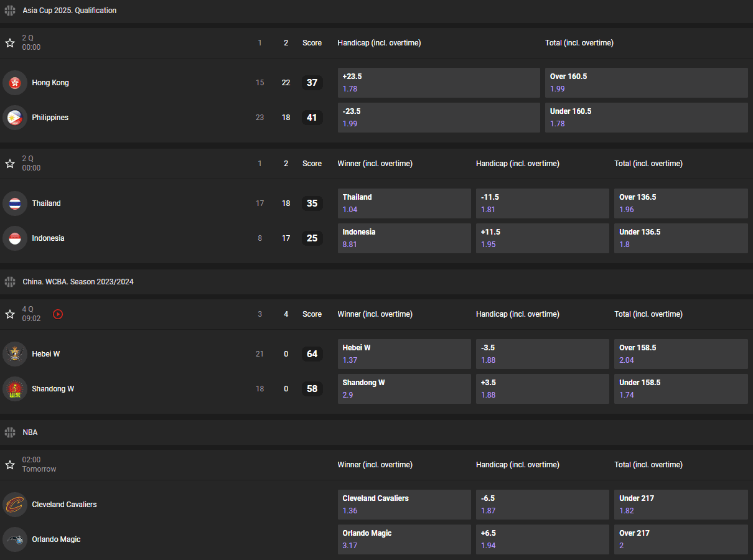Select Over 160.5 total at 1.99

(647, 83)
